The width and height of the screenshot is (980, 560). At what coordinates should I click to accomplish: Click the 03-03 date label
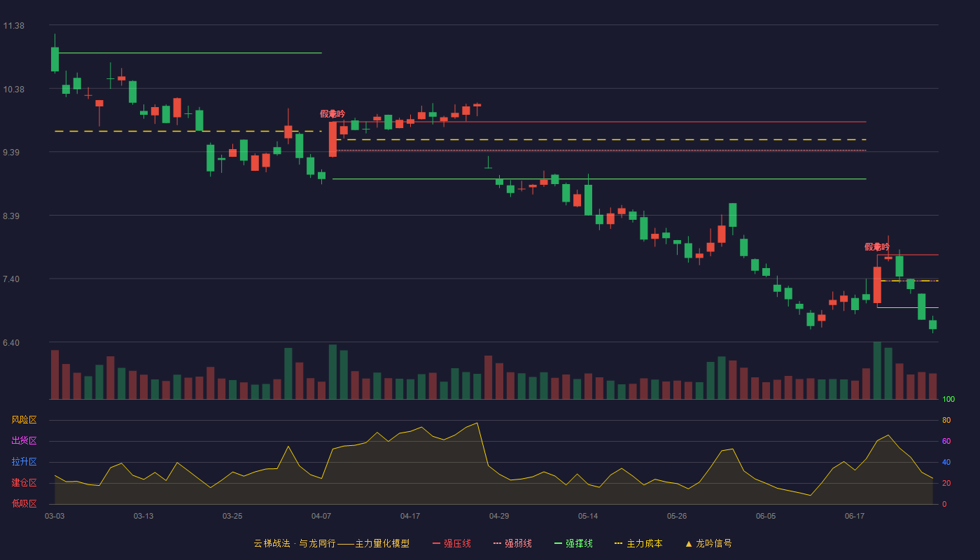(55, 516)
